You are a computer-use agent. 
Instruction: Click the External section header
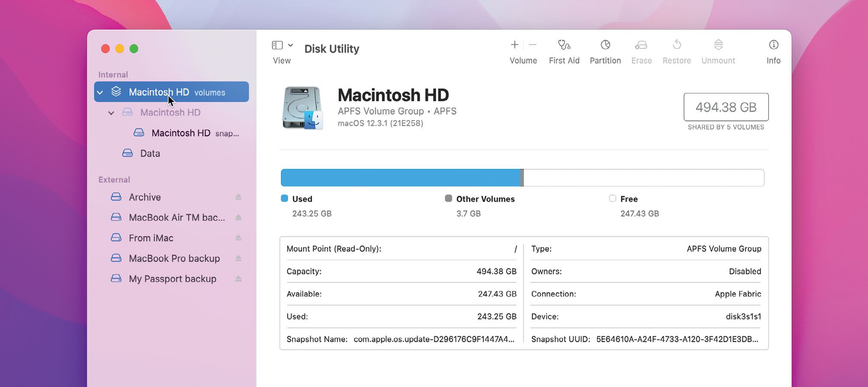tap(114, 180)
